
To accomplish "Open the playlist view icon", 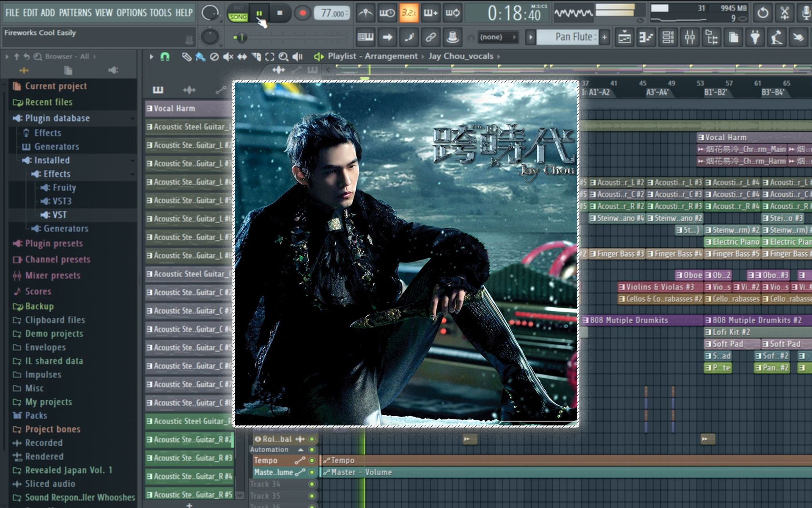I will pos(624,37).
